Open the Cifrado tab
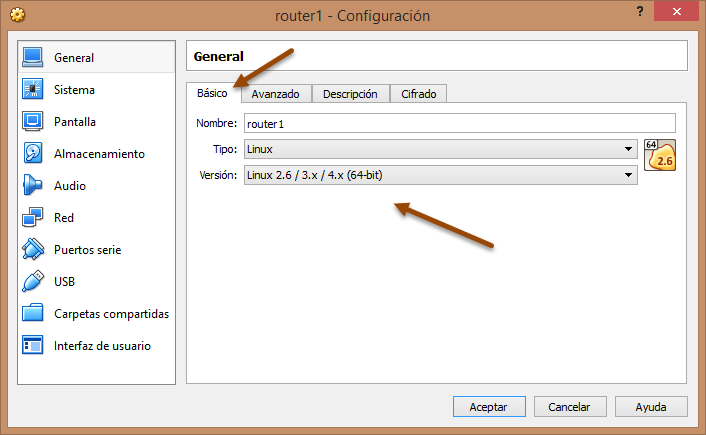The height and width of the screenshot is (435, 706). pos(418,94)
